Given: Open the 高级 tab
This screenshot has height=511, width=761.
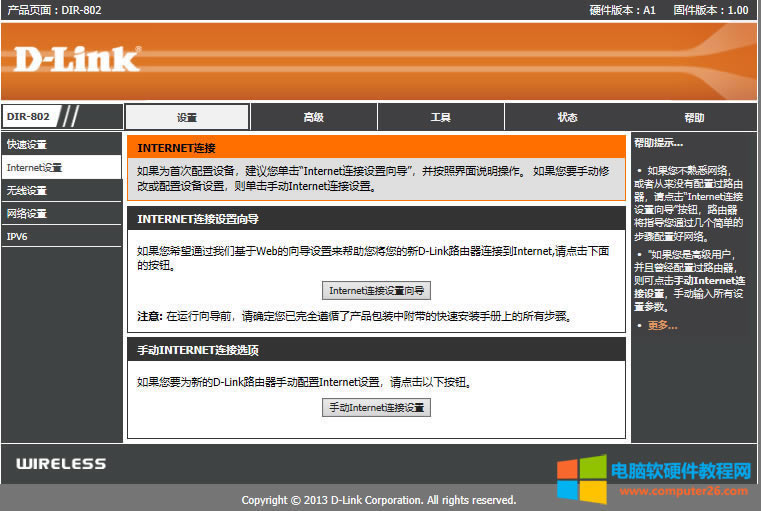Looking at the screenshot, I should pos(313,117).
